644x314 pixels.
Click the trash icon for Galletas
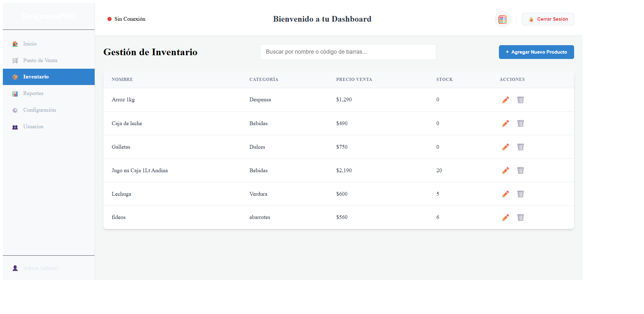click(521, 147)
